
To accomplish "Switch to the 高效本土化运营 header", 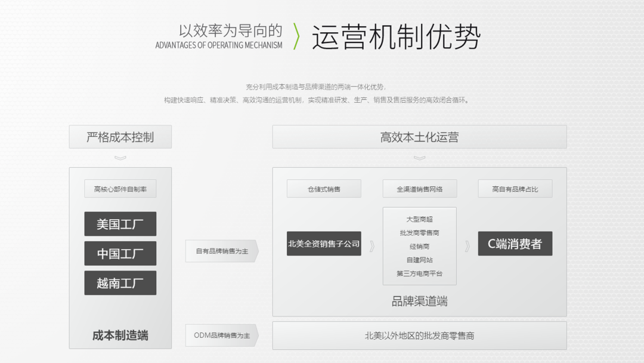I will [419, 137].
